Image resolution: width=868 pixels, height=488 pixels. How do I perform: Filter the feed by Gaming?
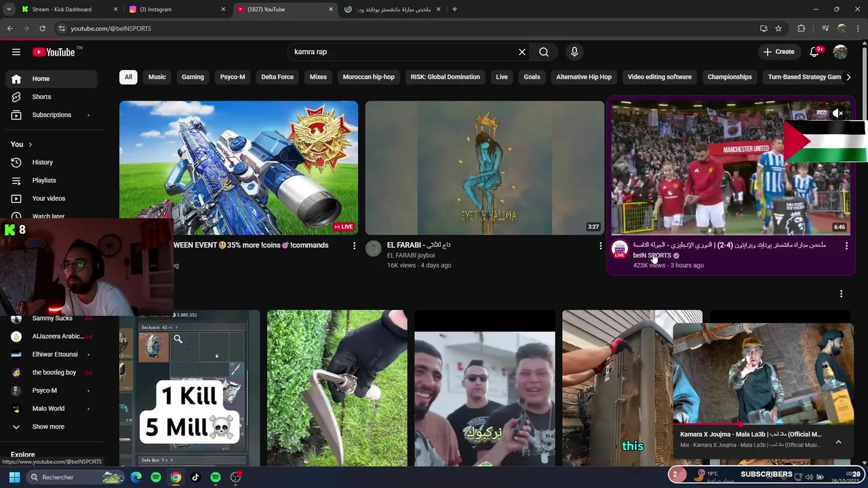point(193,77)
